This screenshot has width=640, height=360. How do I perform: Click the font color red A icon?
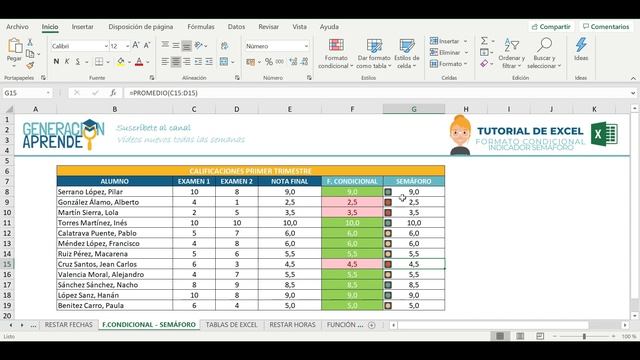pyautogui.click(x=139, y=62)
